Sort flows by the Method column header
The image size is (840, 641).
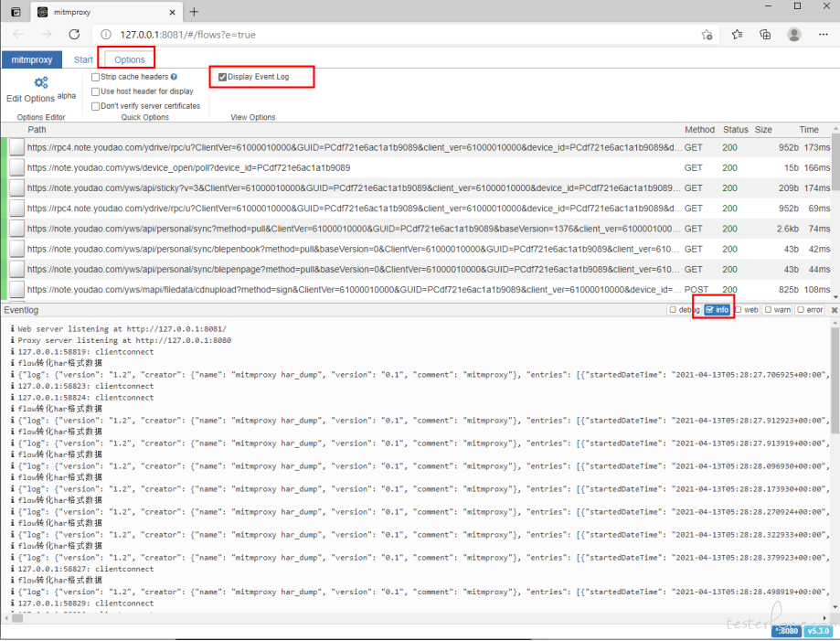699,130
